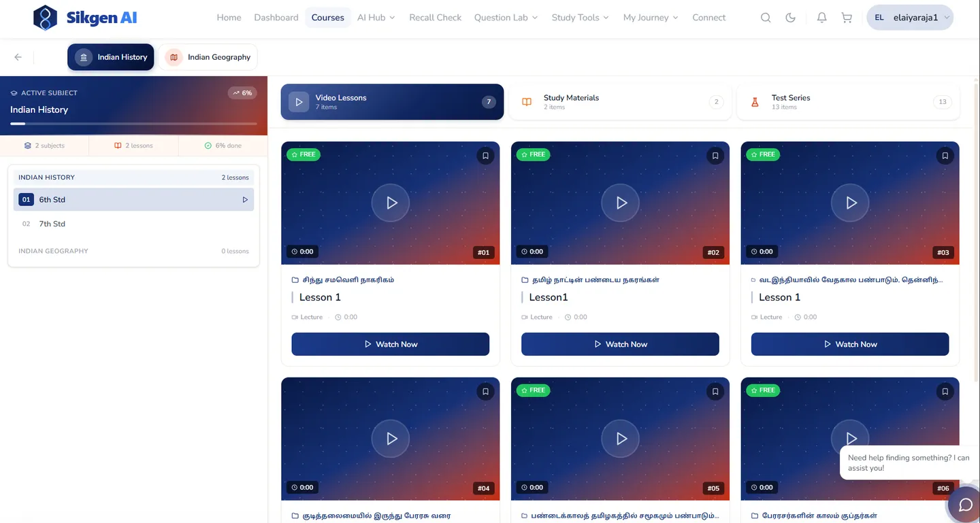Open the shopping cart icon
980x523 pixels.
click(847, 18)
